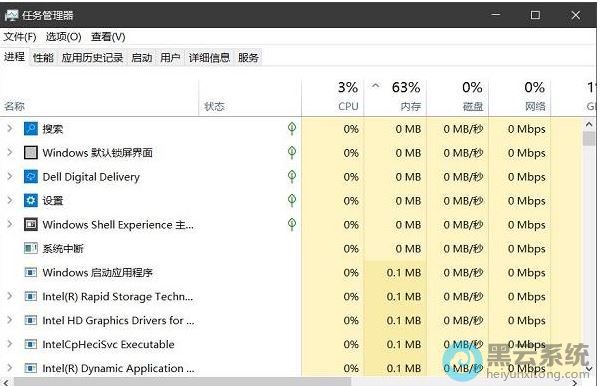Open the 启动 tab
This screenshot has width=605, height=386.
[x=142, y=58]
